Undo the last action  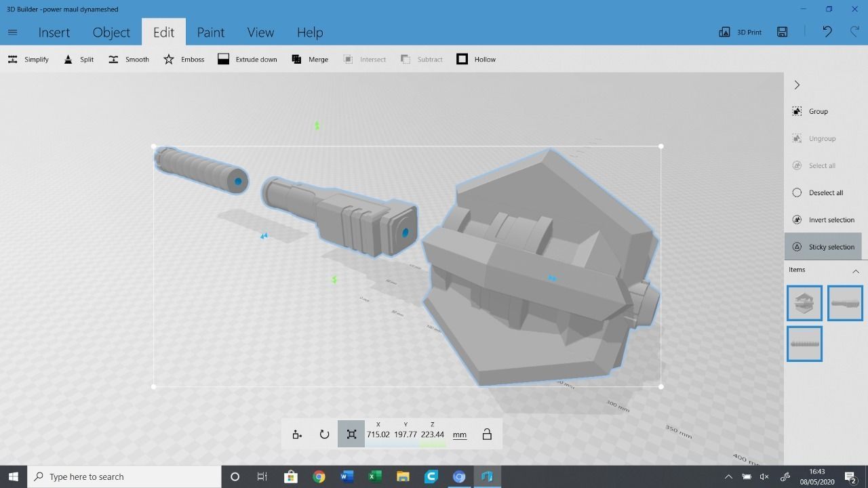click(827, 32)
